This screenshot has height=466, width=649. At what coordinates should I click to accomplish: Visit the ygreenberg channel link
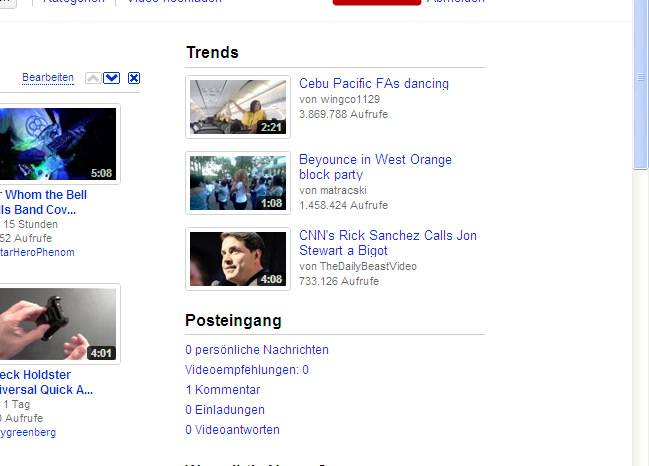coord(28,432)
